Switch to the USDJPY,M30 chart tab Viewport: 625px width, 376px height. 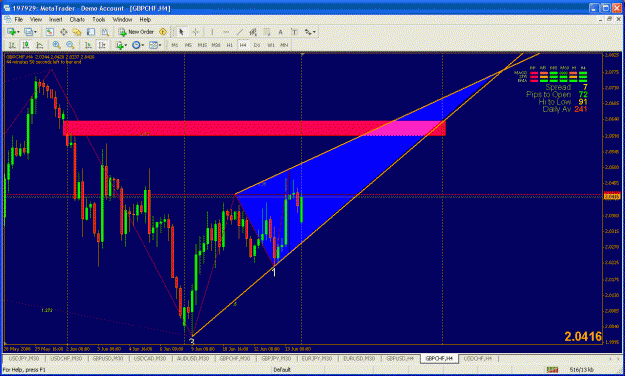coord(24,359)
